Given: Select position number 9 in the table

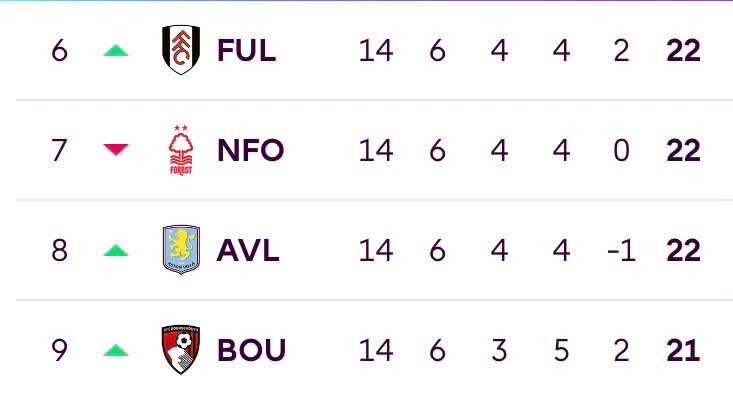Looking at the screenshot, I should click(59, 350).
